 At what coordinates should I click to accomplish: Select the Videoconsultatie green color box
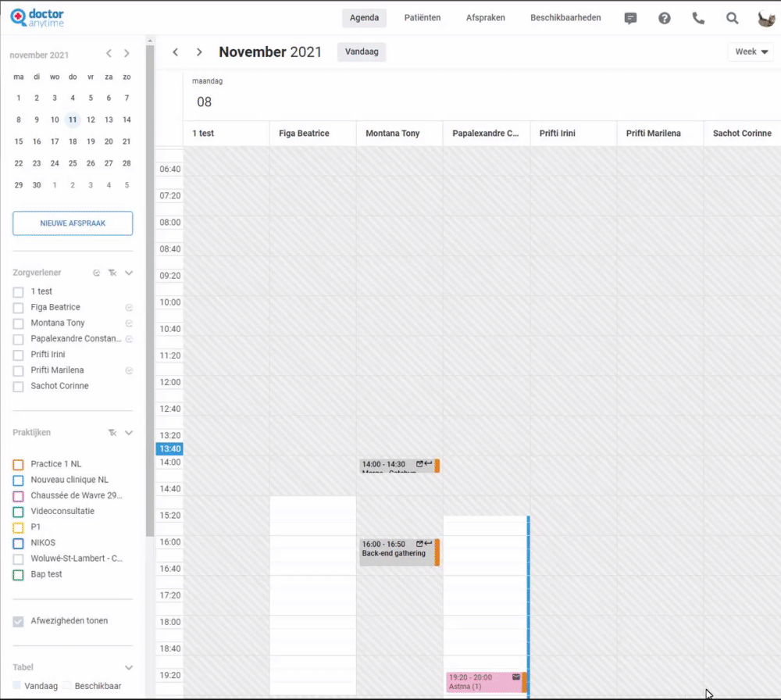(19, 512)
